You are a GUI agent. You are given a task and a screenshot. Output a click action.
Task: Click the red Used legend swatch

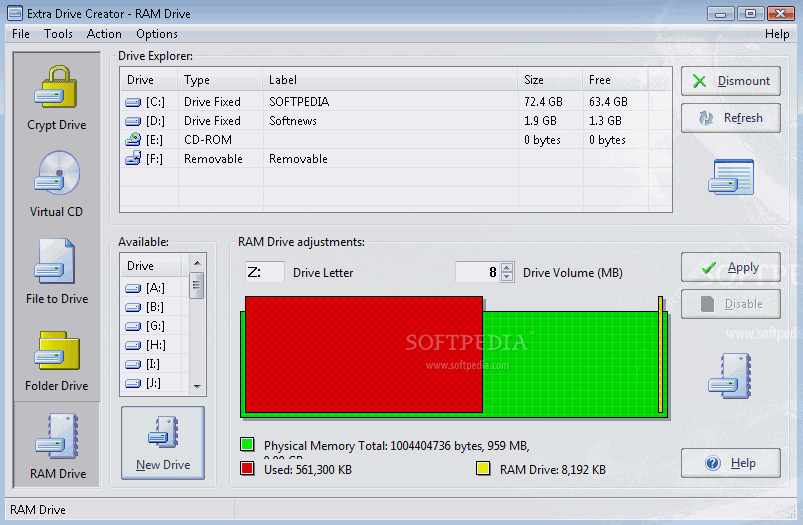(x=247, y=468)
